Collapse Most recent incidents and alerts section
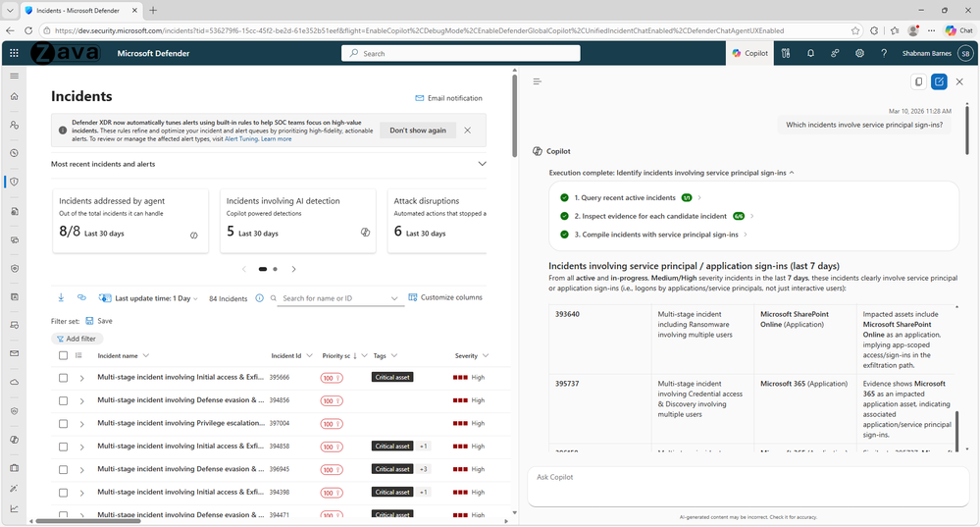Viewport: 980px width, 527px height. [x=482, y=164]
